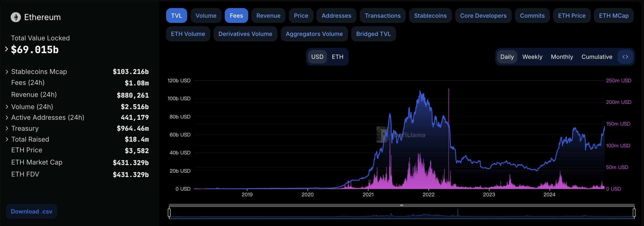
Task: Click the $964.46m treasury value
Action: pyautogui.click(x=133, y=128)
